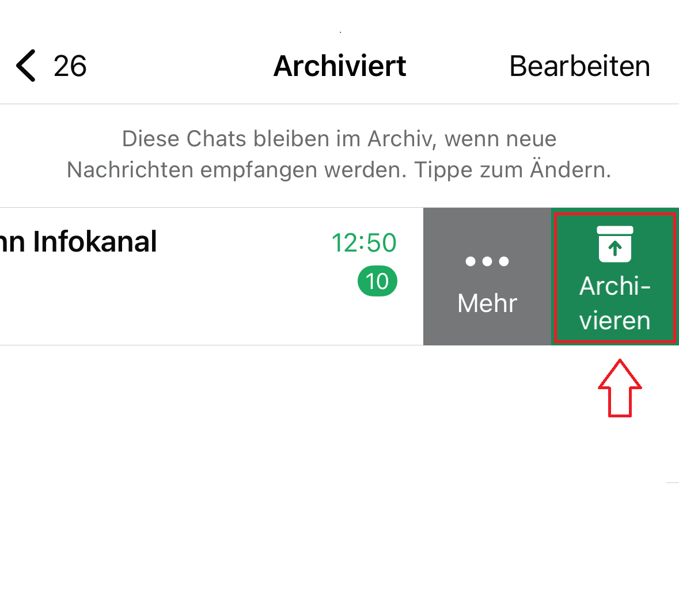Image resolution: width=679 pixels, height=616 pixels.
Task: Tap the 'Tippe zum Ändern' line
Action: (x=512, y=170)
